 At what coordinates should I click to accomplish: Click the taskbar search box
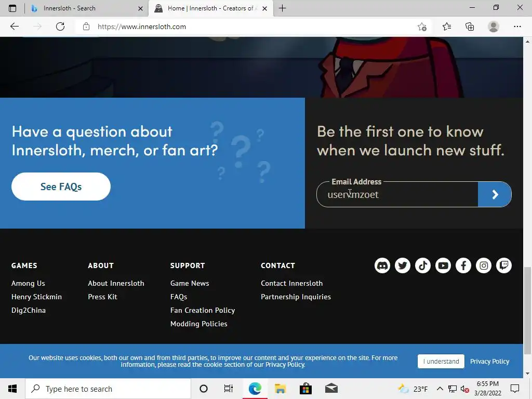click(108, 389)
